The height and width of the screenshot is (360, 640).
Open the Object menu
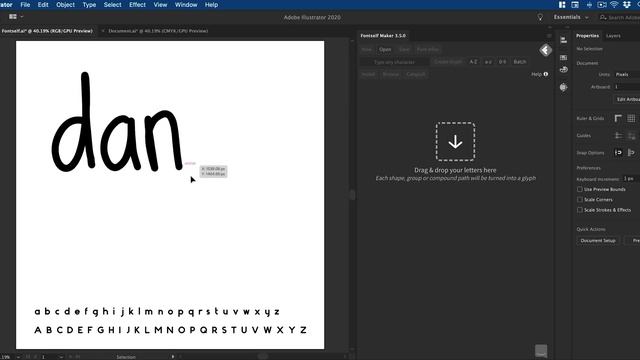[65, 5]
